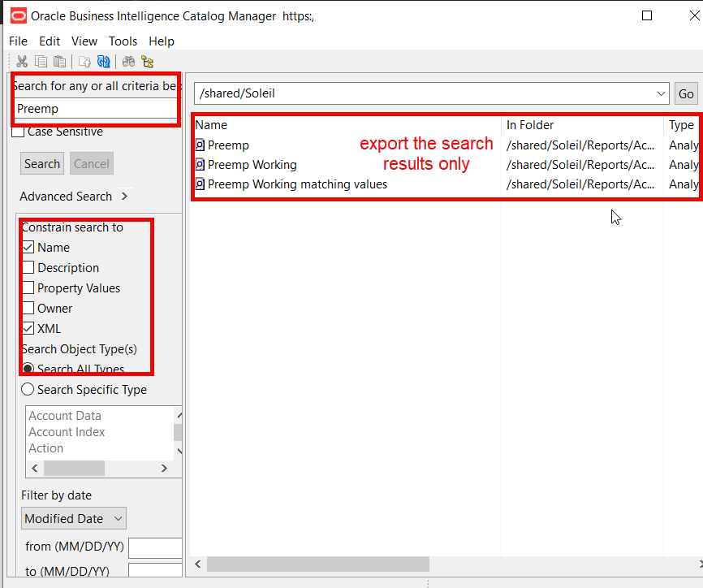
Task: Select Account Data in the type list
Action: click(65, 416)
